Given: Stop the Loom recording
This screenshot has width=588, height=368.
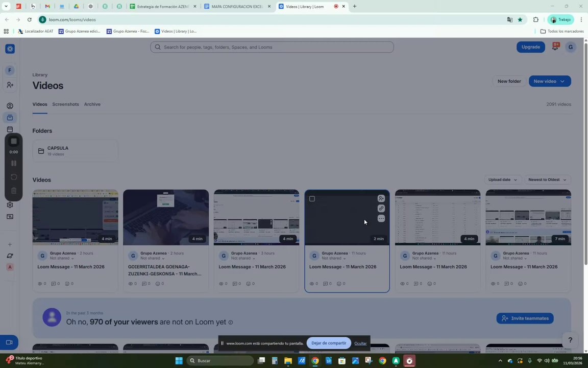Looking at the screenshot, I should coord(13,141).
